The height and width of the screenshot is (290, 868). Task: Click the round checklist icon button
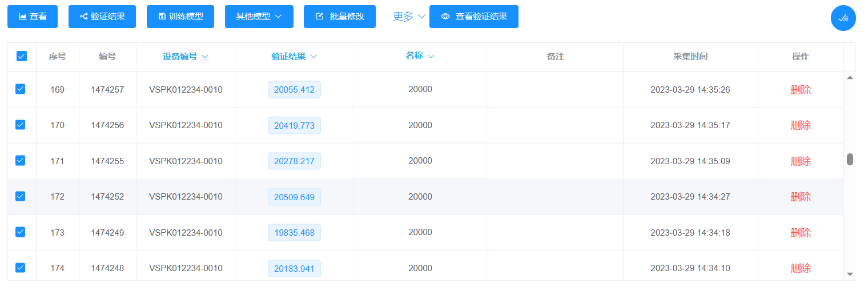[843, 18]
